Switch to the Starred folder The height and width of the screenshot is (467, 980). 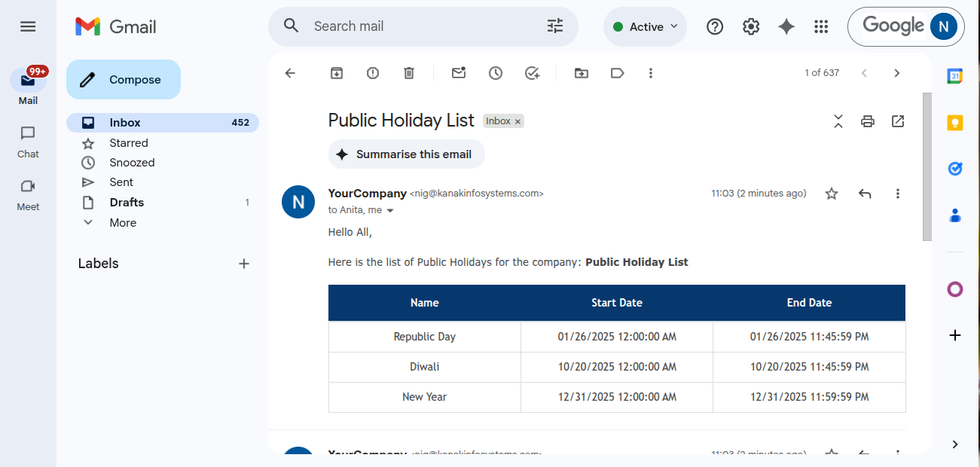tap(129, 142)
